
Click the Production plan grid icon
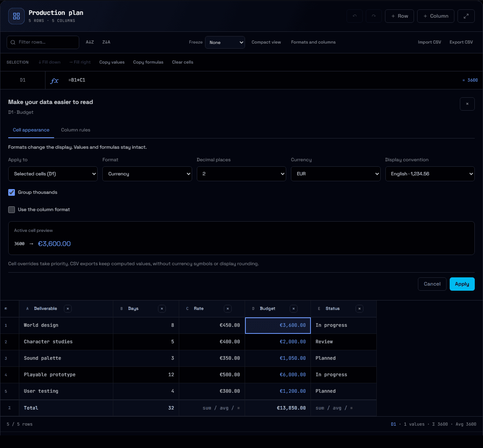click(x=16, y=16)
